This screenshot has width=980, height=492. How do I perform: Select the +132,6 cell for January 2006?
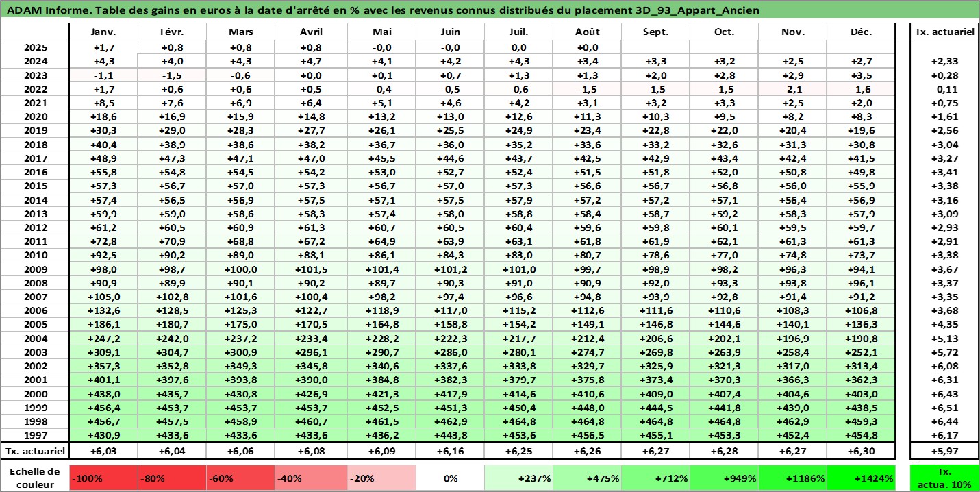[x=103, y=311]
